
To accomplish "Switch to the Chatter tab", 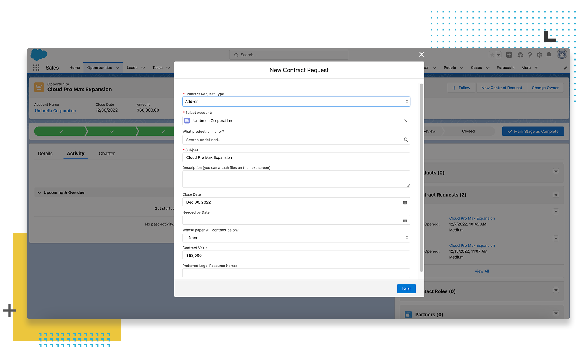I will [x=107, y=153].
